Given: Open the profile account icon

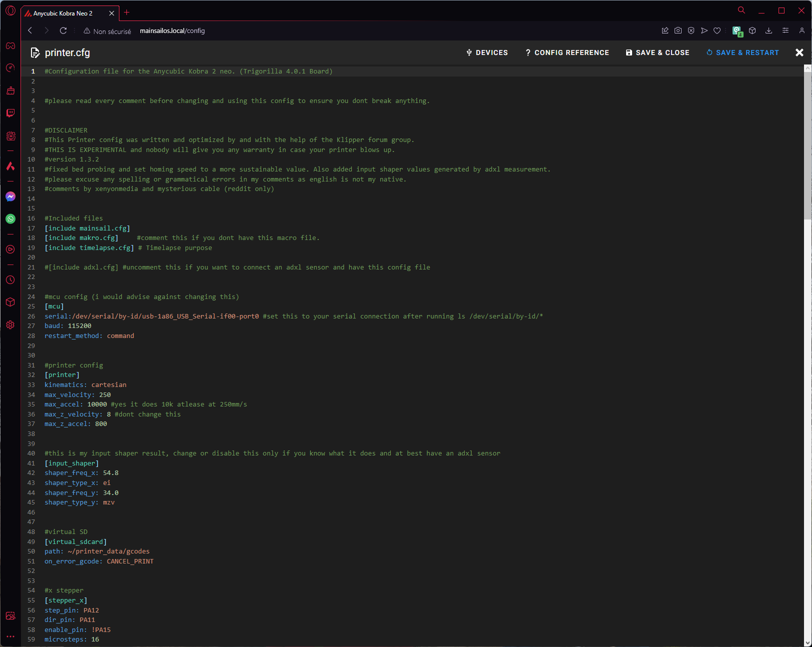Looking at the screenshot, I should [x=802, y=30].
